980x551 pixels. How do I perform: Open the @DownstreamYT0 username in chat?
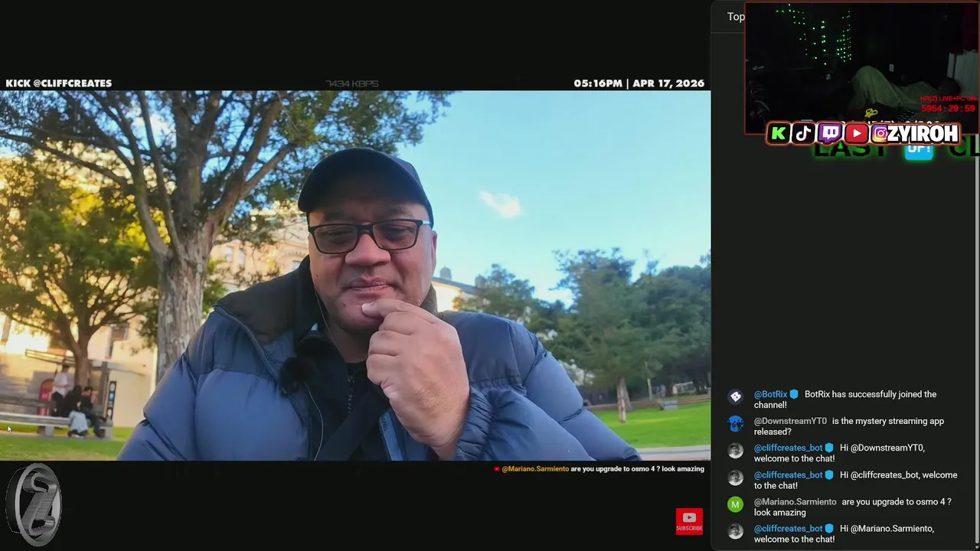click(790, 421)
